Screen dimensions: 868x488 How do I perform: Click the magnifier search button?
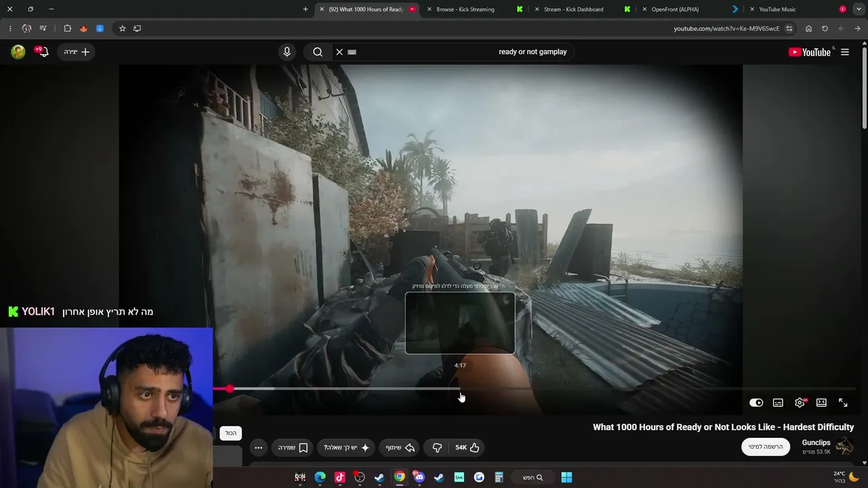point(317,52)
